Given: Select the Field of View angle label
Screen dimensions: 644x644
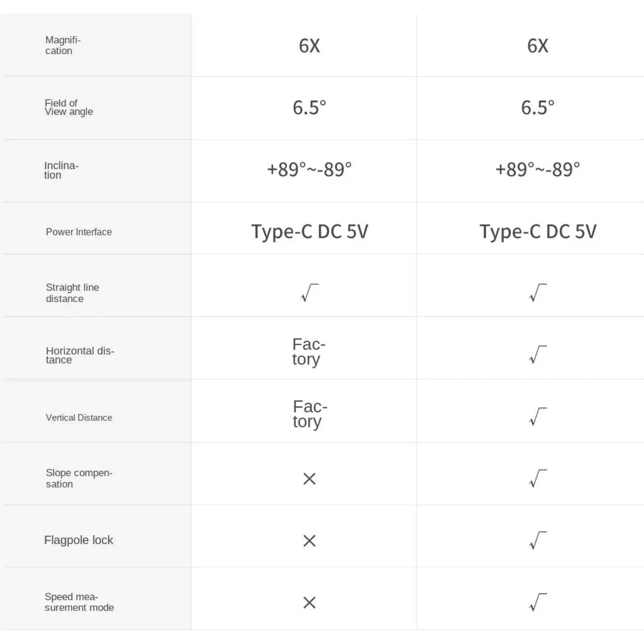Looking at the screenshot, I should click(69, 107).
